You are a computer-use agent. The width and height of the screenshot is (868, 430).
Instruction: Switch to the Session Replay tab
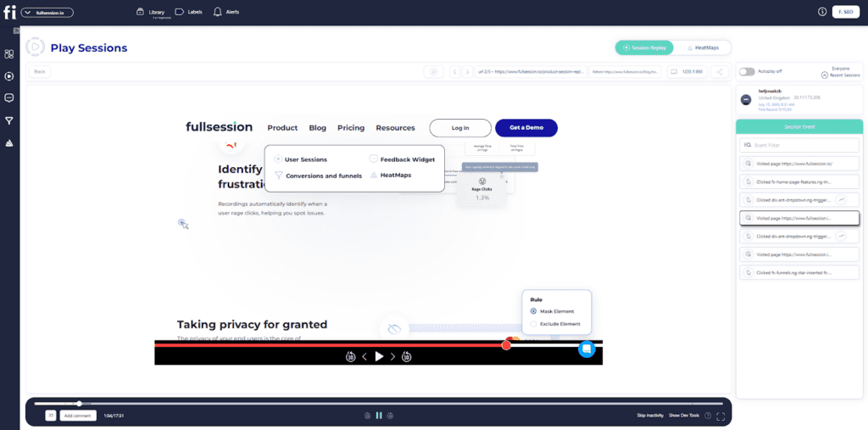coord(644,48)
